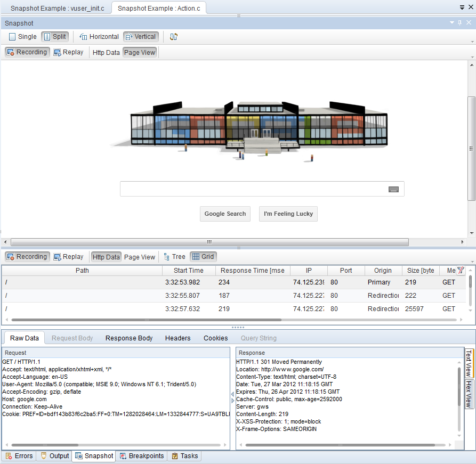Open the Snapshot Example : vuser_init.c tab

coord(58,8)
